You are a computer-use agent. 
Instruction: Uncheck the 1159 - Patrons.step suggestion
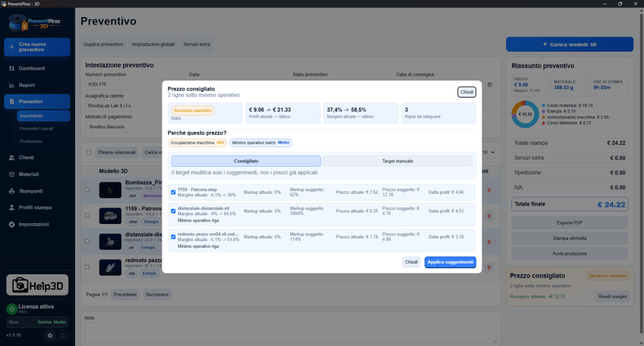click(174, 193)
